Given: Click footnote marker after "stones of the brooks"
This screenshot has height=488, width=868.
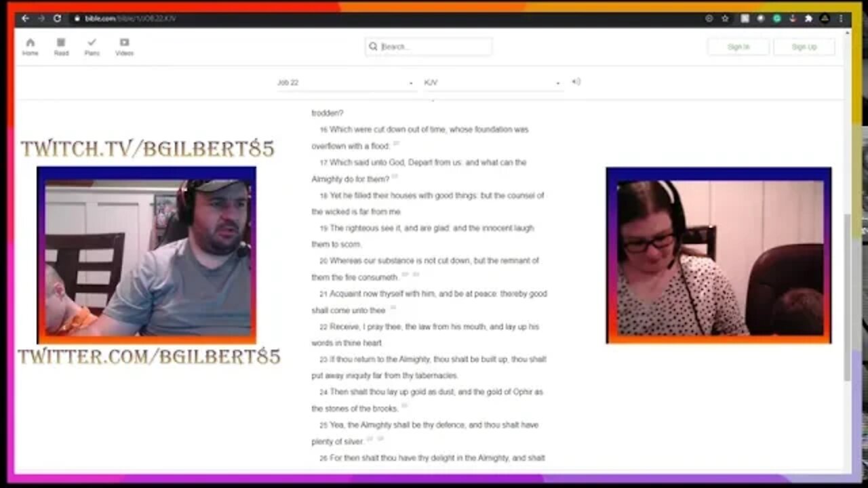Looking at the screenshot, I should coord(404,406).
